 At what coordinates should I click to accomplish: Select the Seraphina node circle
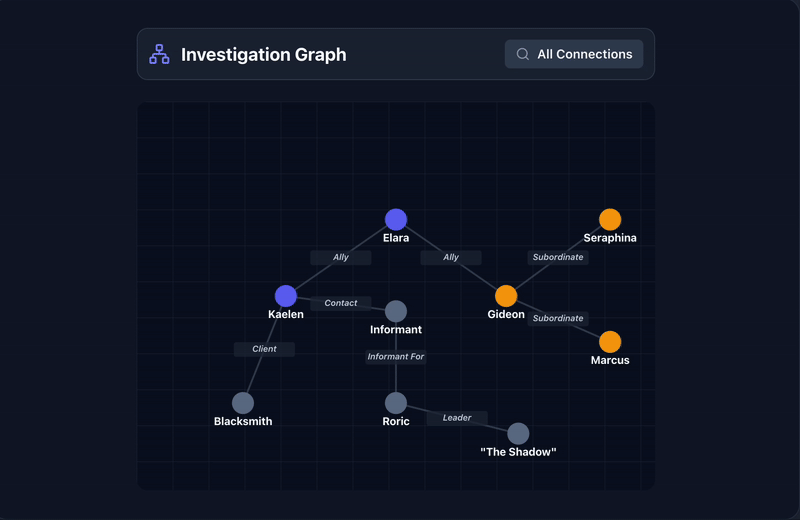(x=610, y=219)
